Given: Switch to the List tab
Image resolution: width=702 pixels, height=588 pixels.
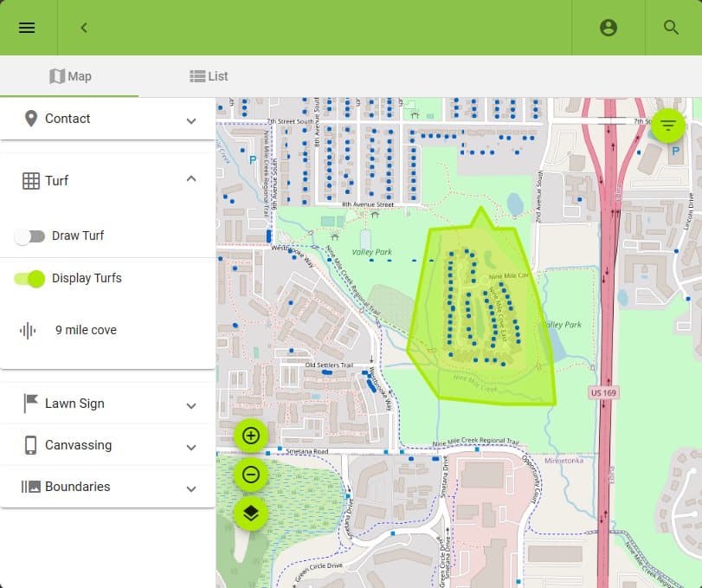Looking at the screenshot, I should pyautogui.click(x=209, y=76).
